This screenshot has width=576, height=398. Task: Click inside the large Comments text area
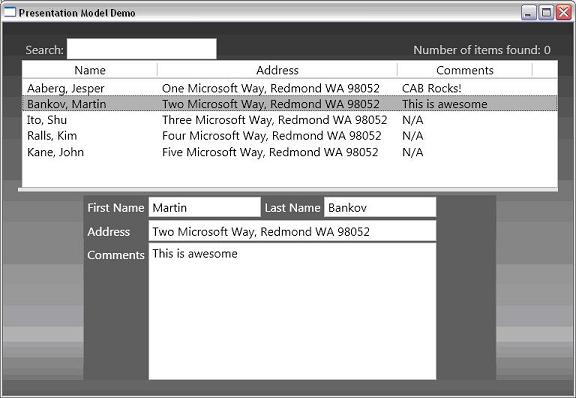[292, 311]
